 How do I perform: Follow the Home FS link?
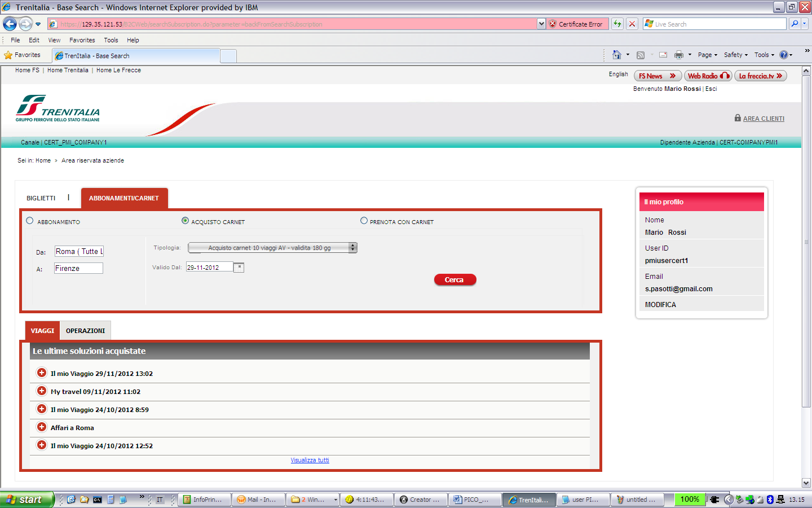pyautogui.click(x=27, y=70)
